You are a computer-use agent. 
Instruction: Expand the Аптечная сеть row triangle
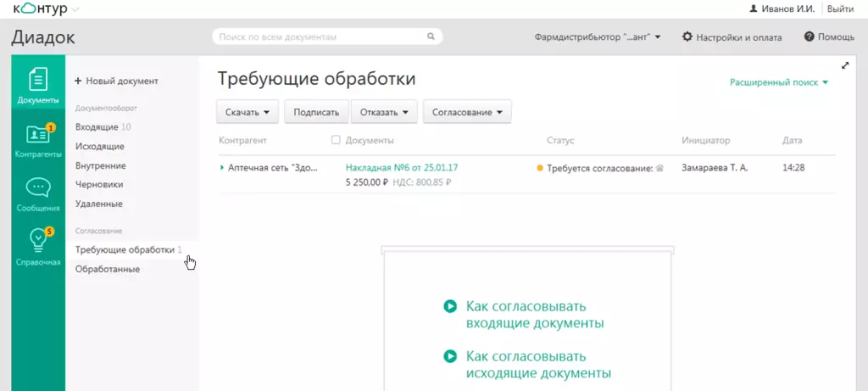coord(222,167)
